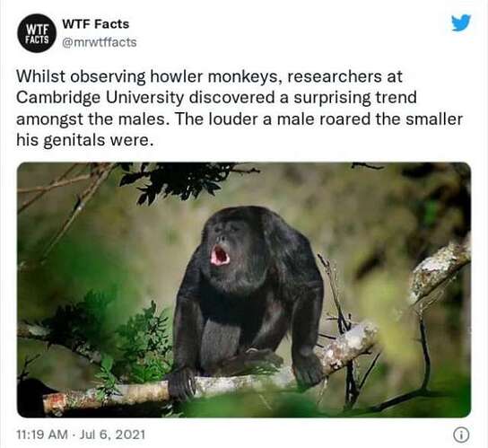Click the word 'smaller' in tweet text
The height and width of the screenshot is (448, 488).
point(434,119)
